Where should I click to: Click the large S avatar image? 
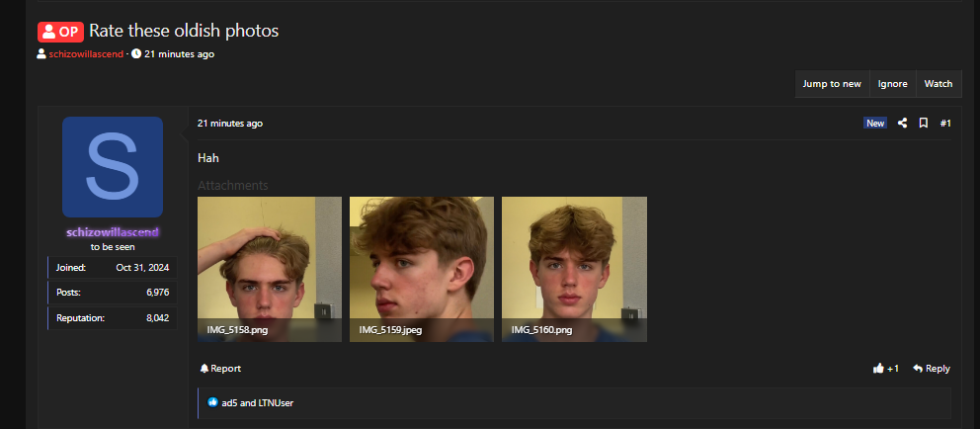click(113, 167)
